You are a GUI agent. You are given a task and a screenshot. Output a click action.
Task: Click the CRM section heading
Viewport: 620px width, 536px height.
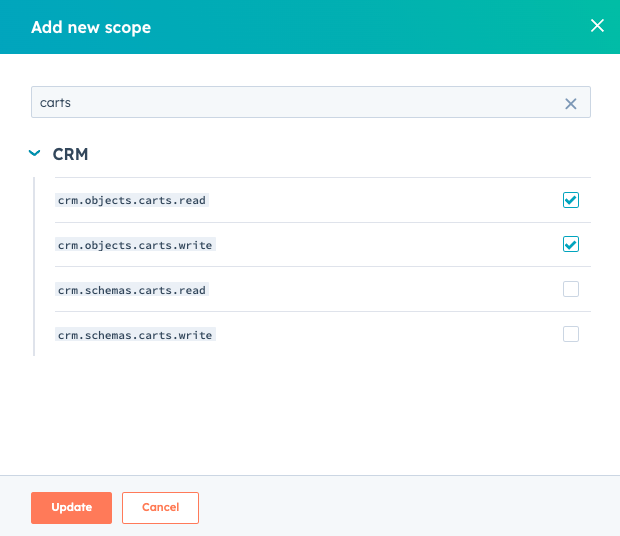pos(70,155)
